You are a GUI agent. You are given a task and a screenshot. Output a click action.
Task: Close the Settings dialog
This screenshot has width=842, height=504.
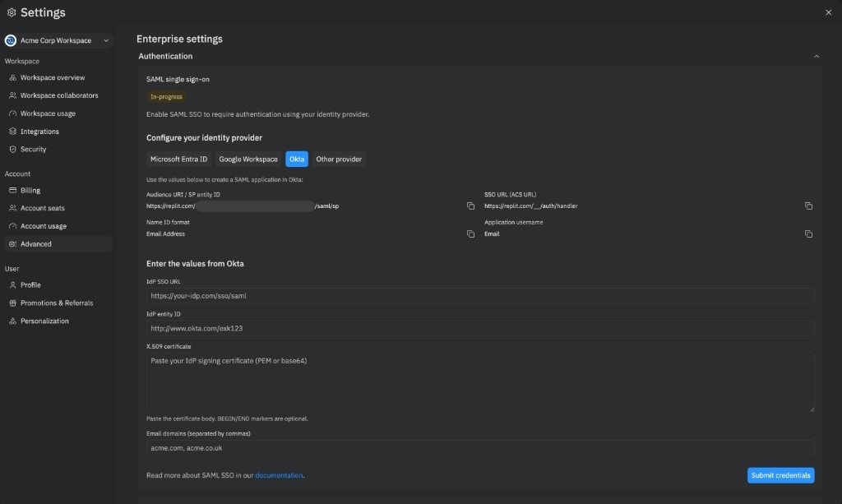click(x=828, y=12)
